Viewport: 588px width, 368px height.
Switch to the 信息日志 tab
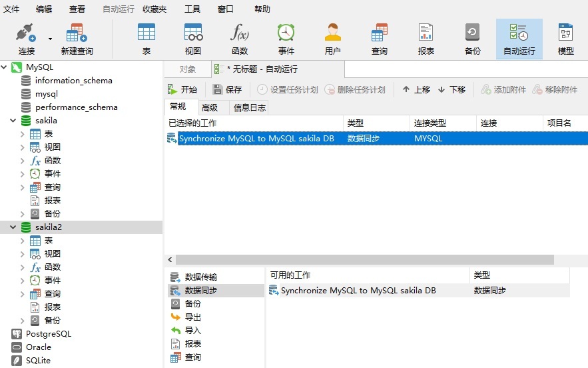(x=249, y=108)
